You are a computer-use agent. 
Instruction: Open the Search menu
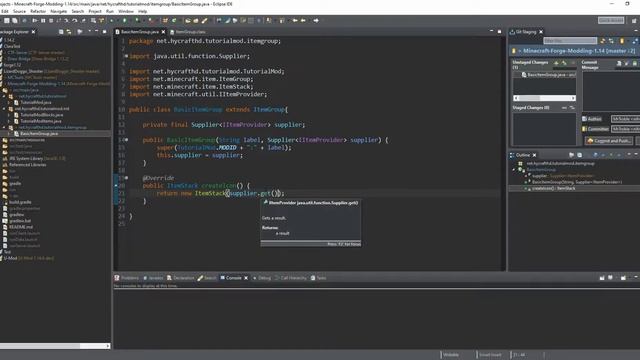coord(78,11)
